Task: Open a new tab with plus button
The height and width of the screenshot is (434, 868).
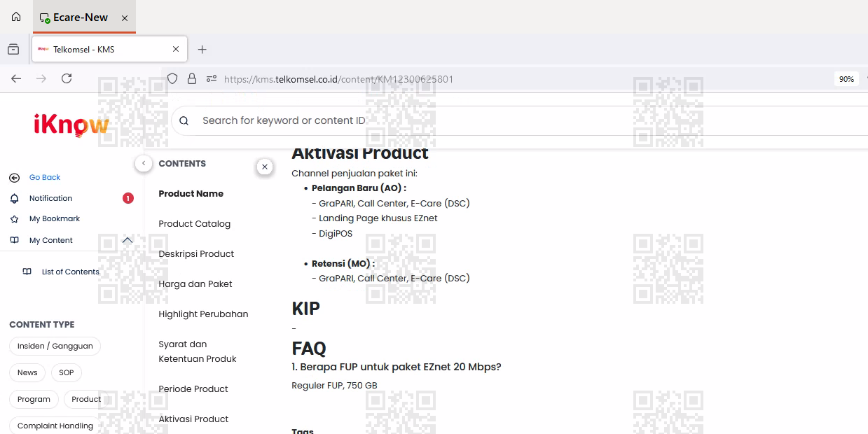Action: [x=202, y=49]
